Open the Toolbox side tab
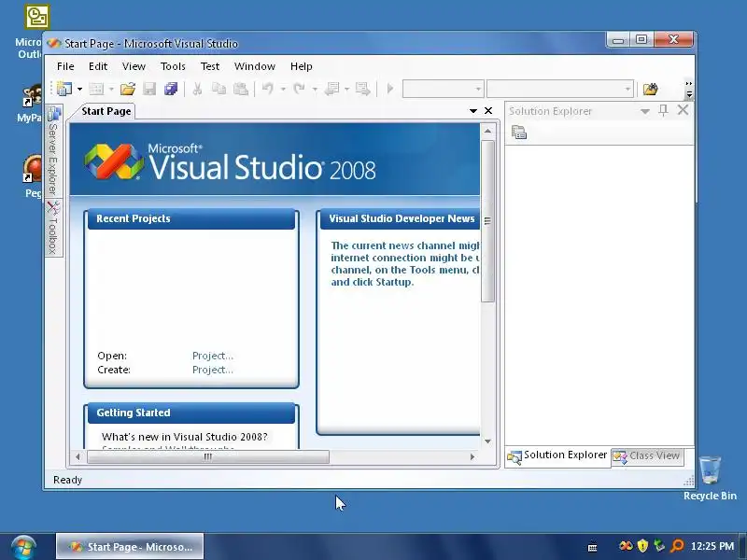Screen dimensions: 747x560 pos(54,228)
